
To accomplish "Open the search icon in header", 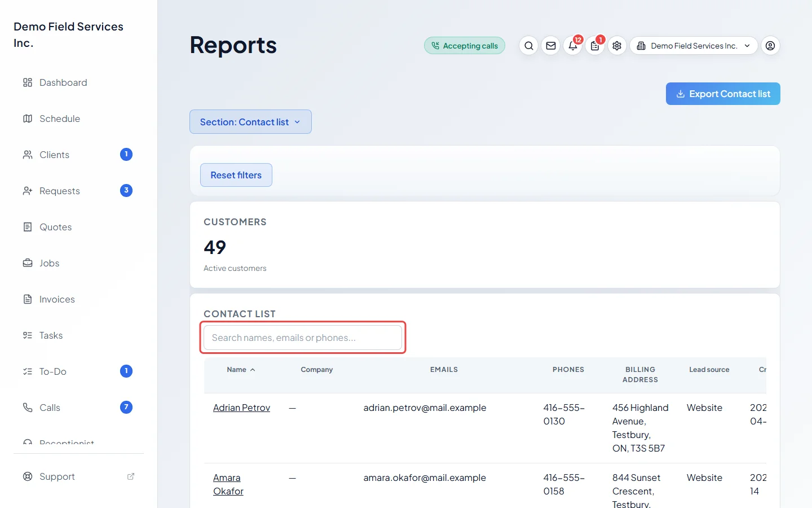I will (x=528, y=46).
